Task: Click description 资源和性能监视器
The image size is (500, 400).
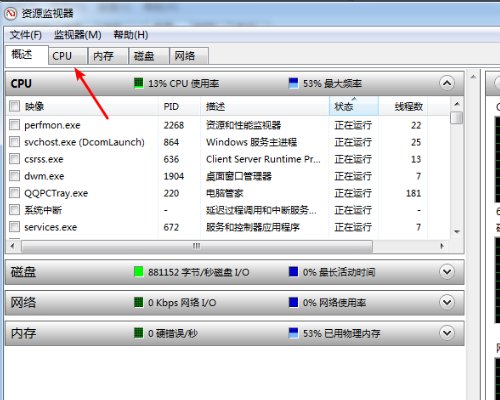Action: coord(244,125)
